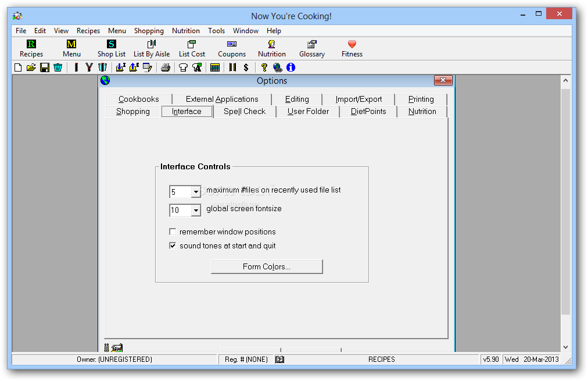Click the v5.90 version status field

coord(491,359)
